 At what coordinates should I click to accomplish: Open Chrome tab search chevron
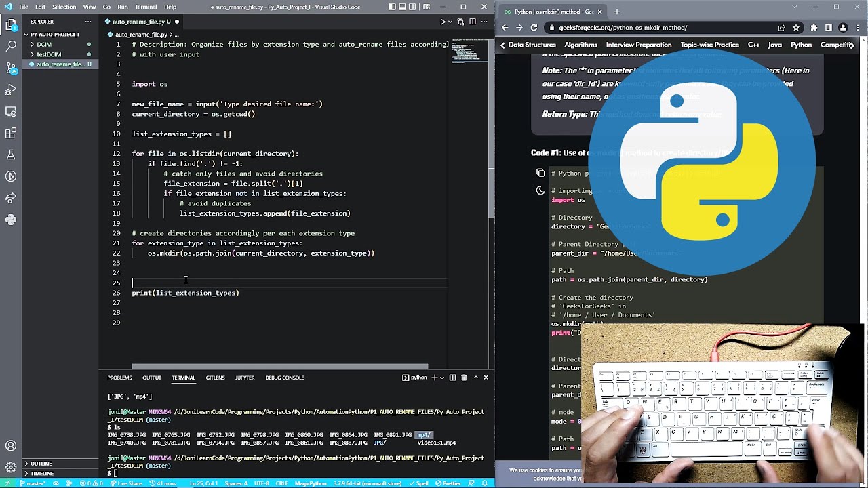[x=795, y=7]
